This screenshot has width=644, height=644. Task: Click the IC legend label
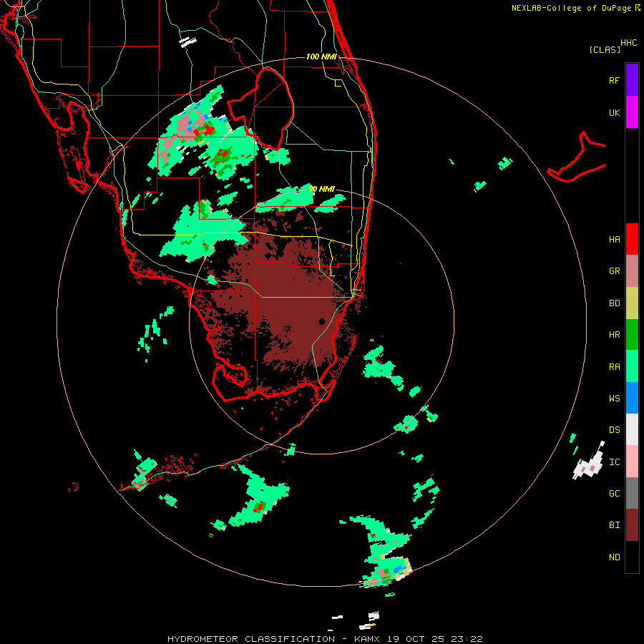[x=614, y=462]
